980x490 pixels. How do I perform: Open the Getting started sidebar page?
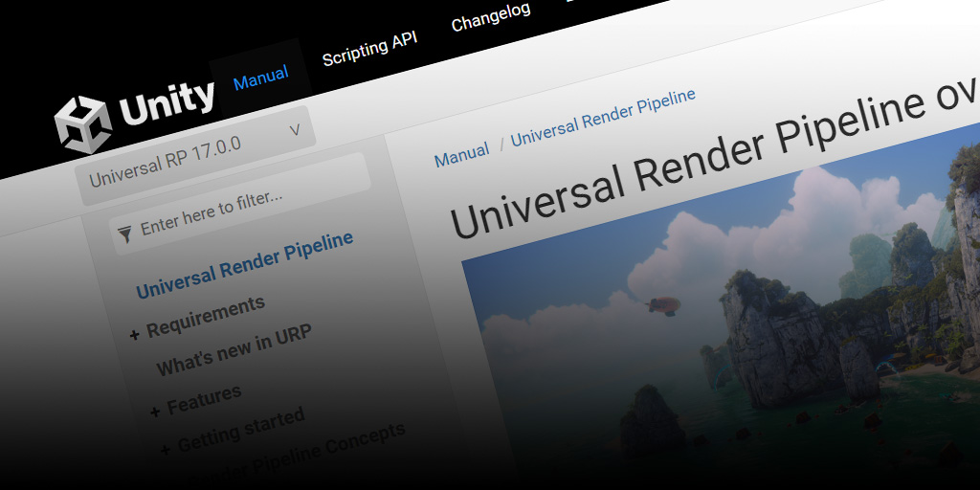pyautogui.click(x=240, y=430)
